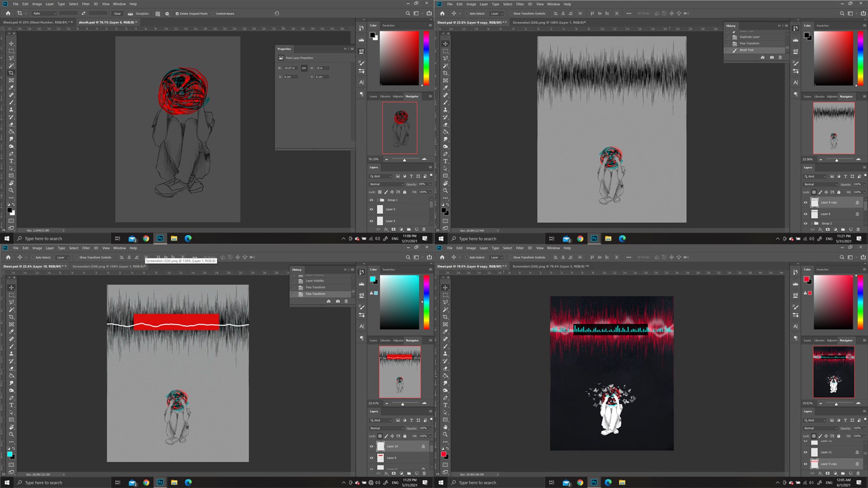The width and height of the screenshot is (868, 488).
Task: Select the Zoom tool in bottom-right window
Action: tap(445, 434)
